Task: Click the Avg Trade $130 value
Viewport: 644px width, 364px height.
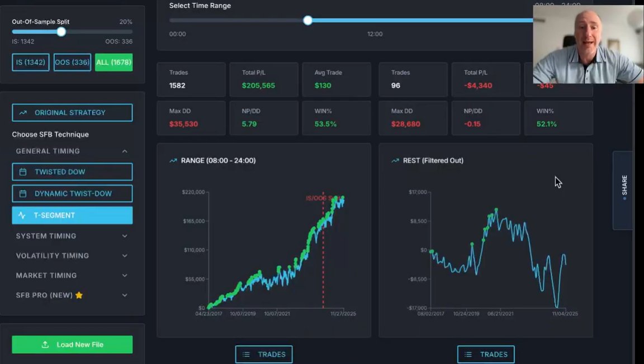Action: tap(323, 85)
